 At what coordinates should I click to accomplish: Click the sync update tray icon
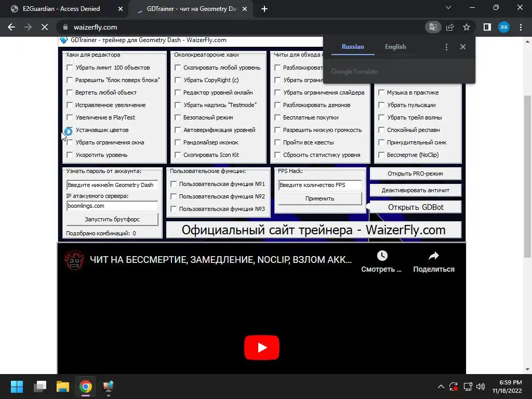(454, 387)
